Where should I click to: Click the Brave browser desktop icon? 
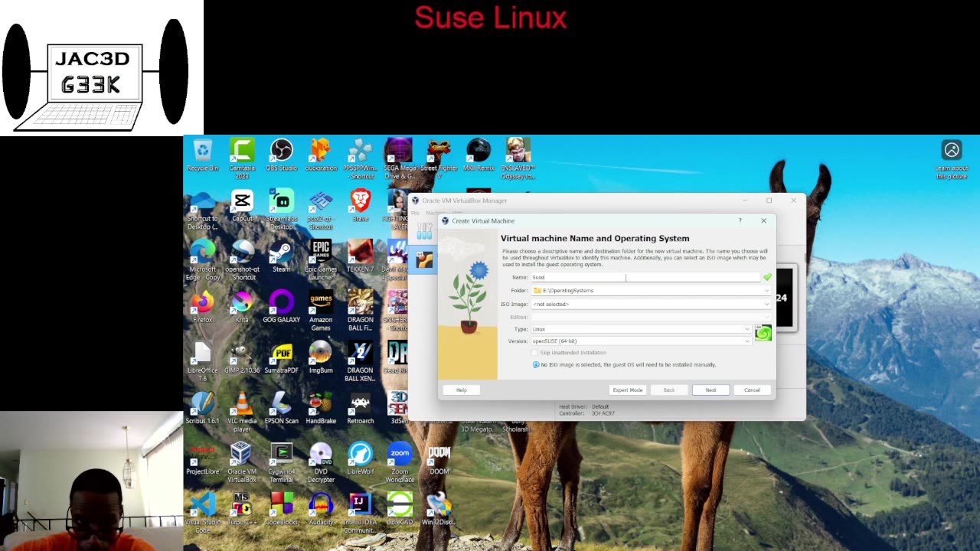[360, 206]
